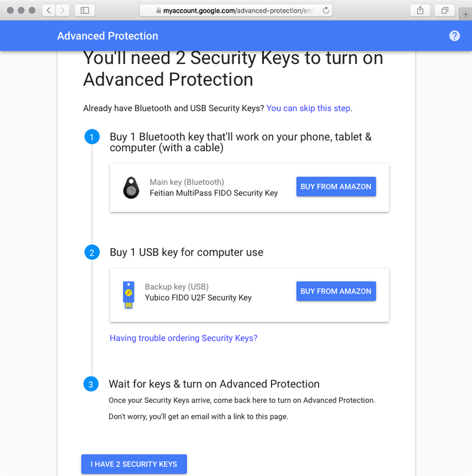Click the step 3 number circle
The image size is (472, 476).
(x=91, y=384)
